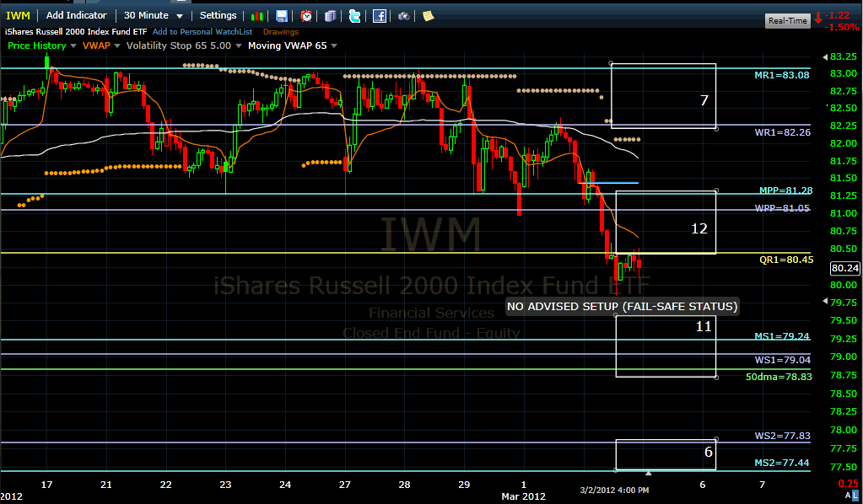This screenshot has width=863, height=504.
Task: Toggle the A scale option
Action: (x=848, y=496)
